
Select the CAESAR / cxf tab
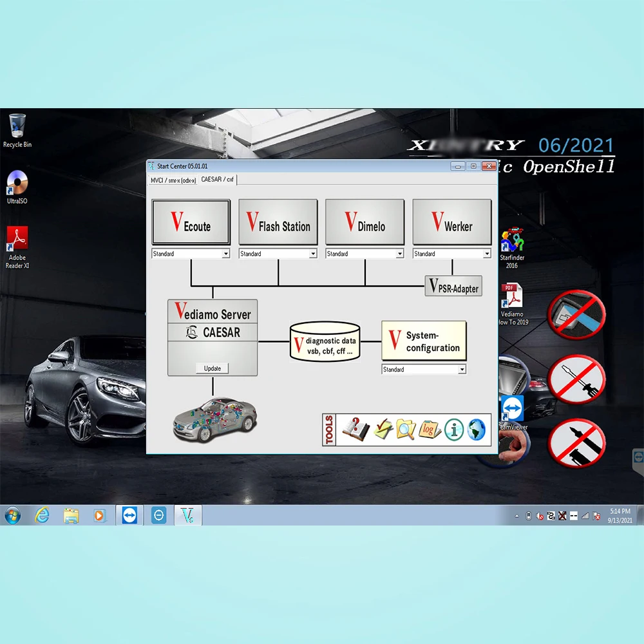pos(217,180)
